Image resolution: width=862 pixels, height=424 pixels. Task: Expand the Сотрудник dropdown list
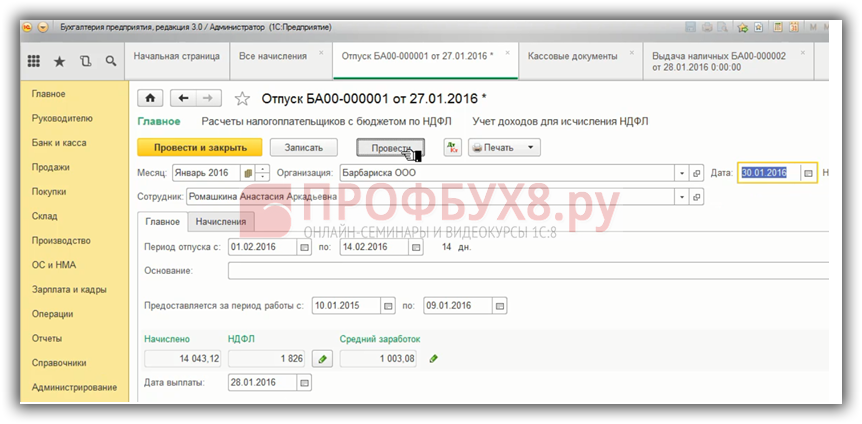[x=682, y=196]
